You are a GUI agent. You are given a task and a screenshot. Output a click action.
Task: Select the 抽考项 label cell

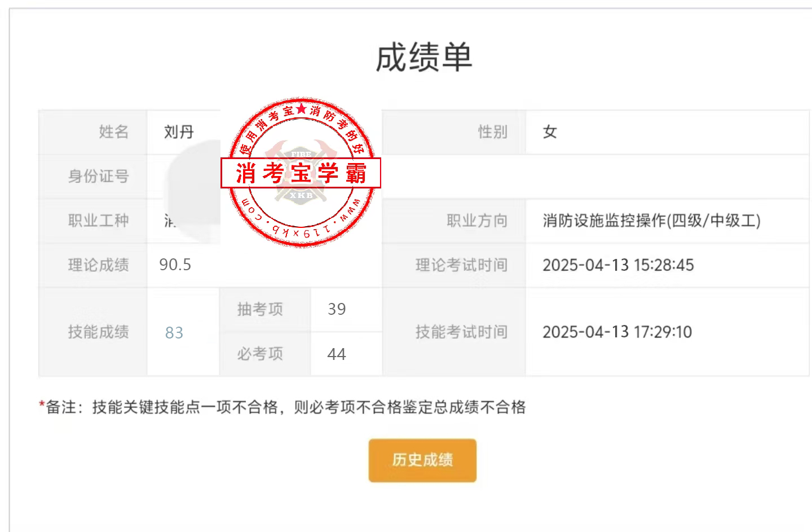tap(265, 309)
